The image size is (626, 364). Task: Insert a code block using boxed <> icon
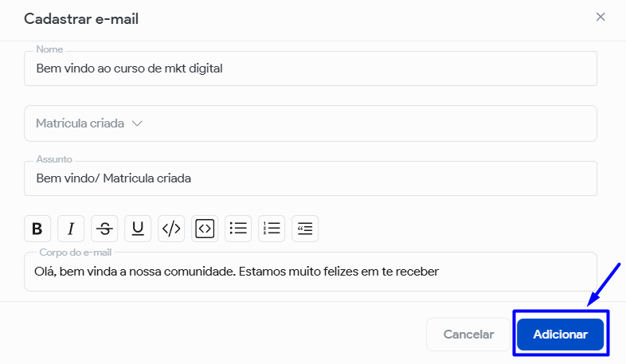click(x=205, y=229)
